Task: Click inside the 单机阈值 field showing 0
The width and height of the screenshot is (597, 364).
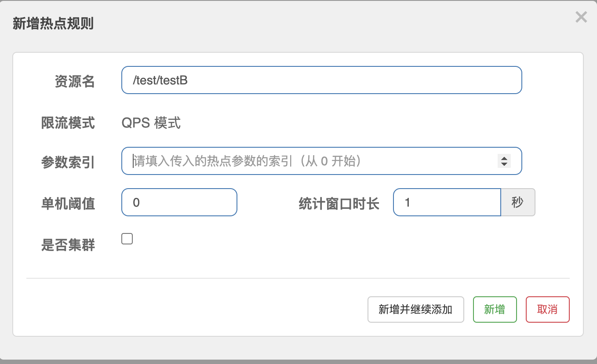Action: [x=179, y=202]
